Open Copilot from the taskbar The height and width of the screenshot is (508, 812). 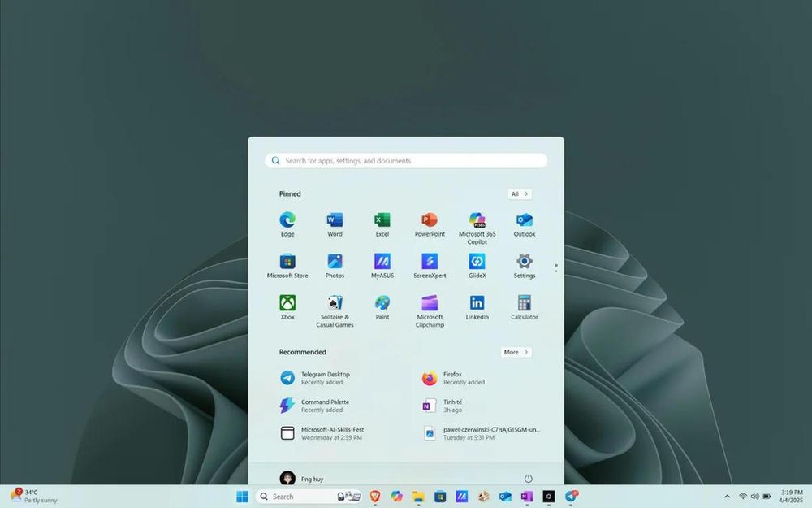pos(397,497)
